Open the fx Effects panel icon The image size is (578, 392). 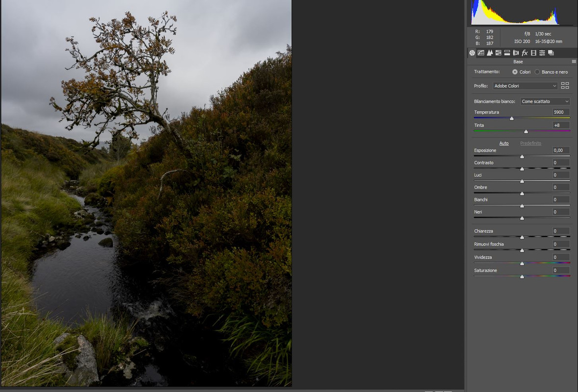click(x=525, y=53)
